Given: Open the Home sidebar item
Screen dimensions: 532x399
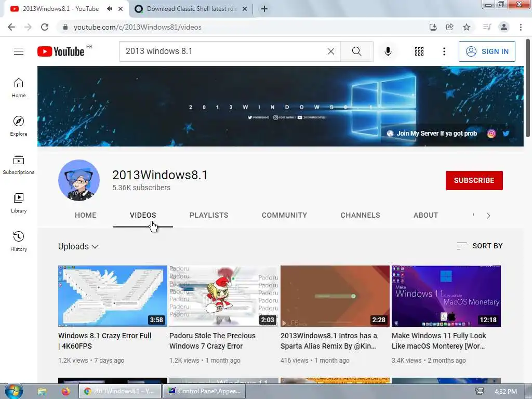Looking at the screenshot, I should point(19,88).
